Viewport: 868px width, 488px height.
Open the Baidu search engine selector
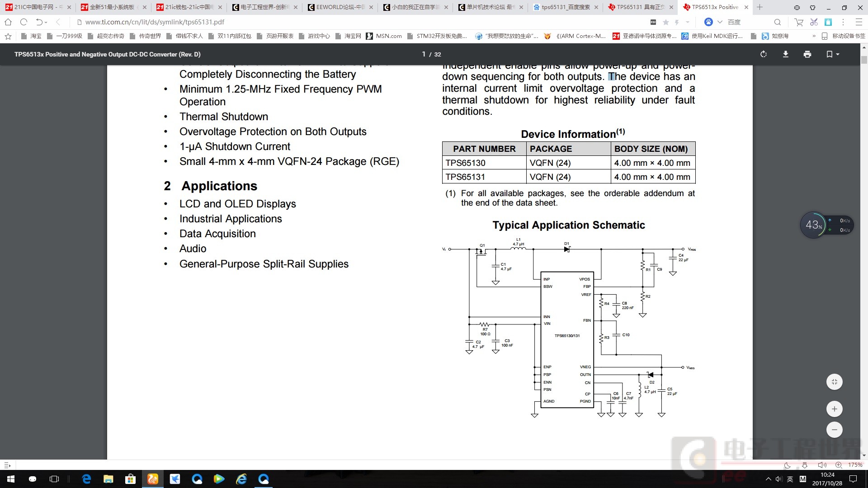click(713, 22)
